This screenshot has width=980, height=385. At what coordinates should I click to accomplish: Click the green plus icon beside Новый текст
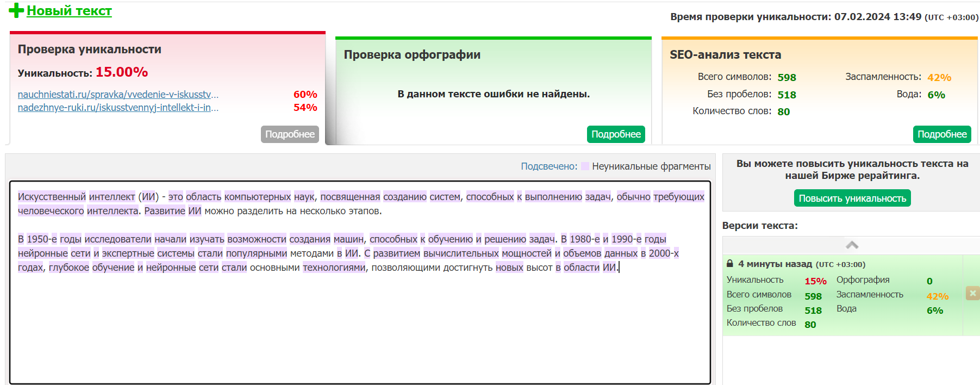coord(16,10)
